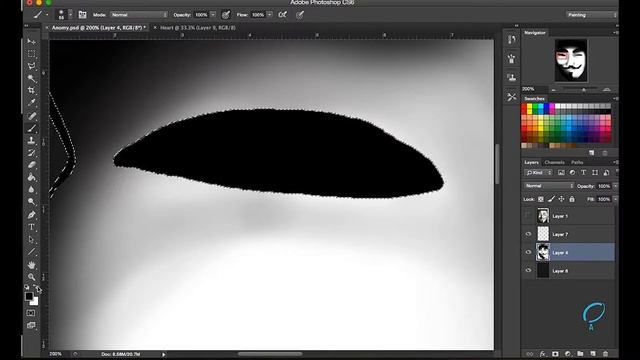Lock all layer attributes
The image size is (640, 360).
click(x=572, y=199)
